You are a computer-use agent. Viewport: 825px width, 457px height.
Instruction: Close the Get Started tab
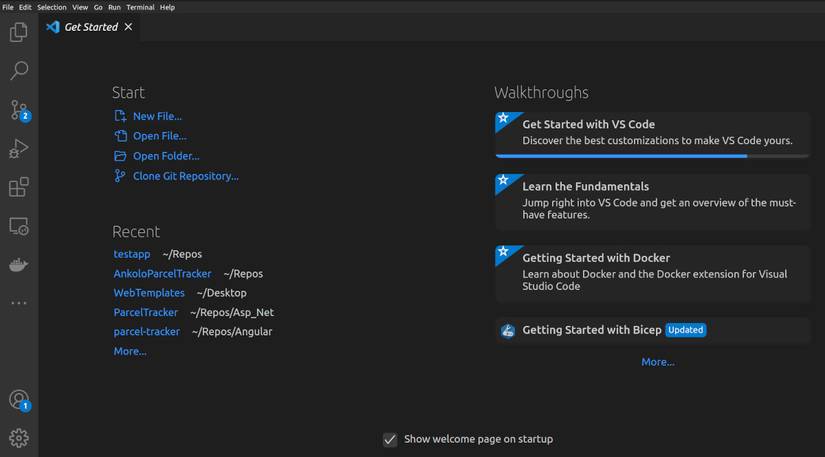coord(128,27)
